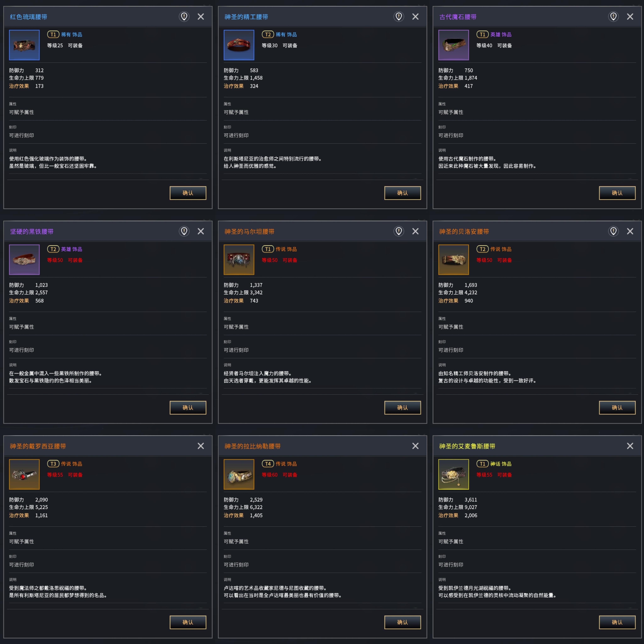The width and height of the screenshot is (644, 644).
Task: Confirm the 红色琉璃腰带 dialog with 确认
Action: coord(188,193)
